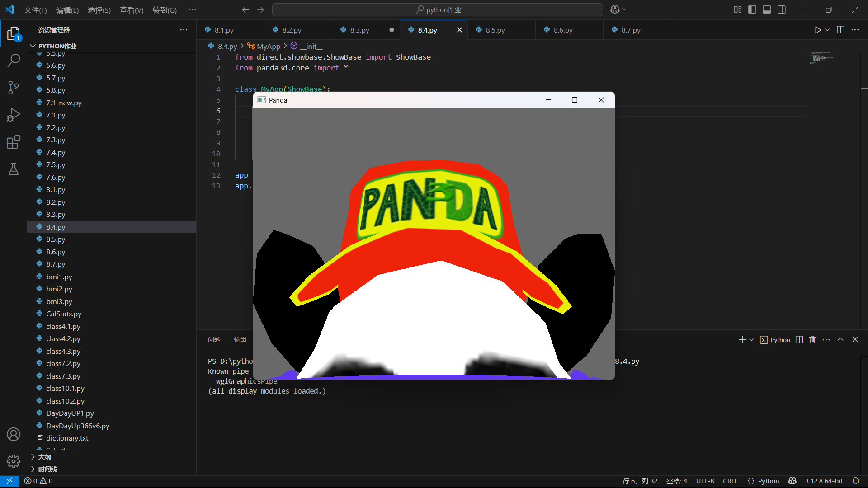Expand the 时间线 timeline section
Viewport: 868px width, 488px height.
[x=47, y=469]
